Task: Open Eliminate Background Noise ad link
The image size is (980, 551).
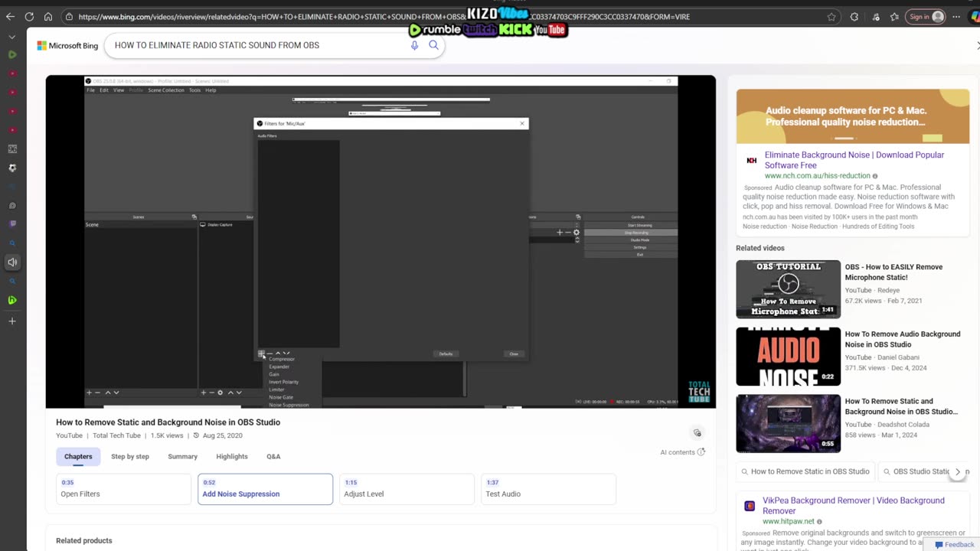Action: tap(854, 160)
